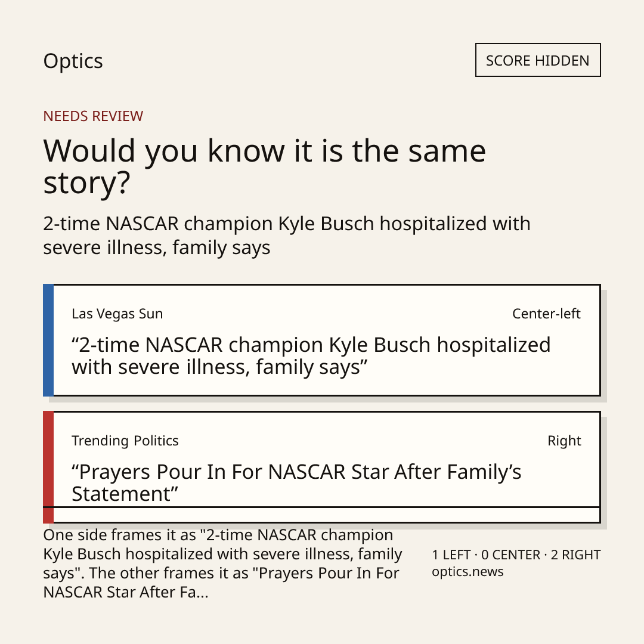Click the "Would you know it is the same story?" heading
Viewport: 644px width, 644px height.
point(265,166)
